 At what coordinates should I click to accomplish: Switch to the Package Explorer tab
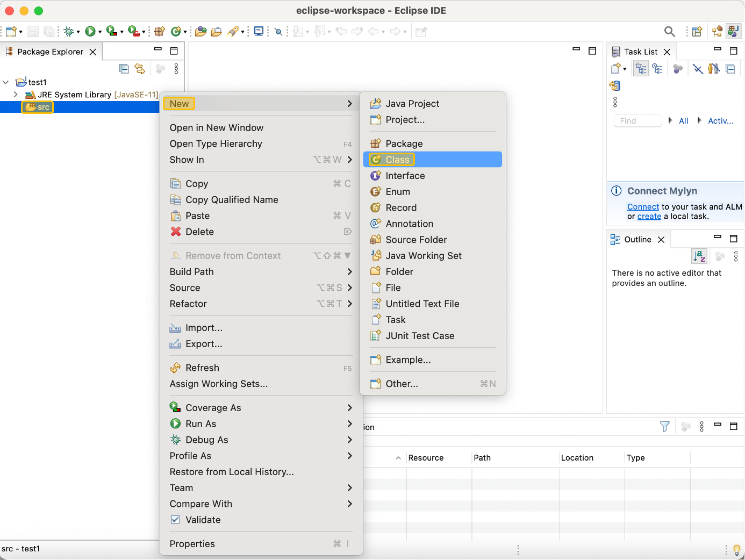[51, 52]
